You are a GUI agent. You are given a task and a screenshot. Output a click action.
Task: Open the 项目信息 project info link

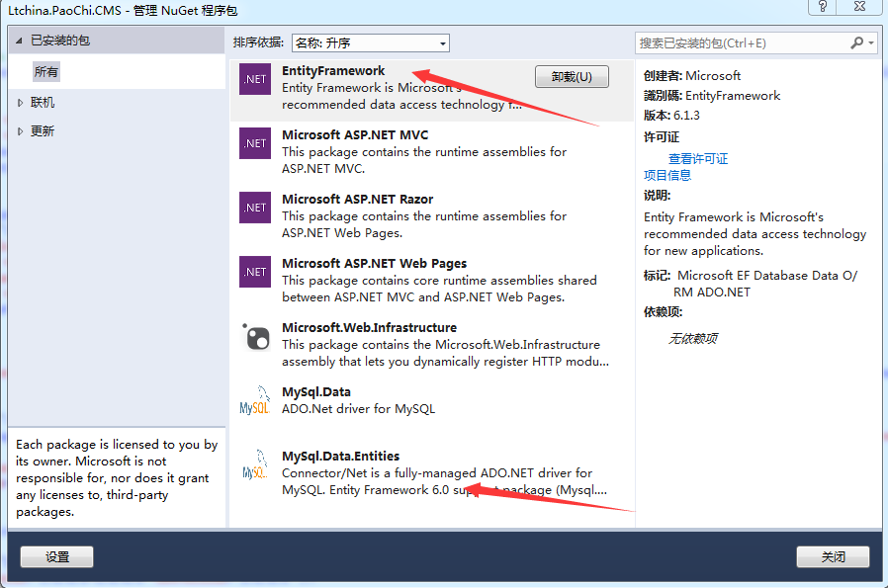click(x=667, y=175)
